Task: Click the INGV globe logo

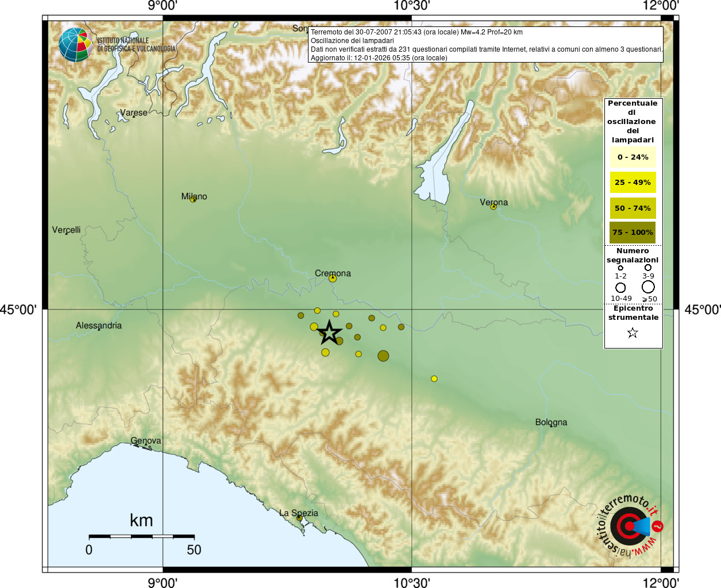Action: click(x=75, y=45)
